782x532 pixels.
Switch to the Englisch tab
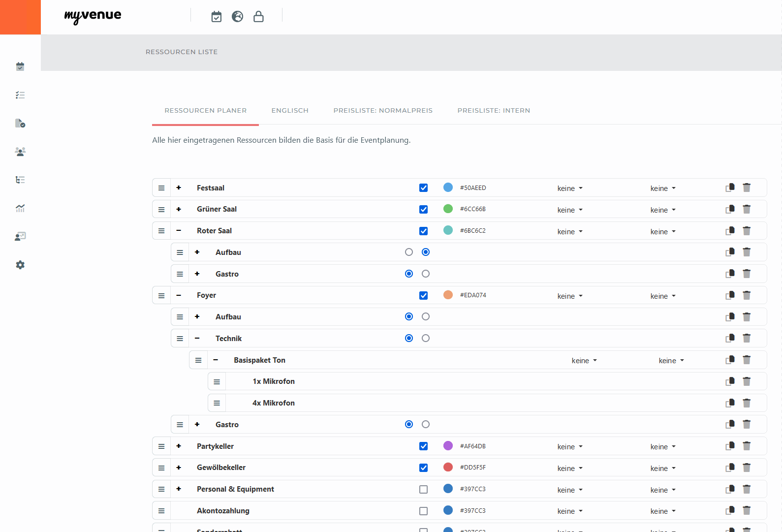point(290,111)
